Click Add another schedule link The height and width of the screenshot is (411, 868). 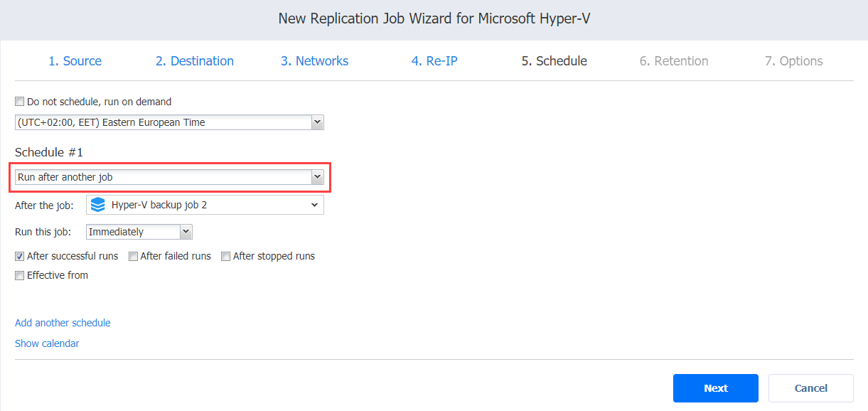tap(63, 323)
